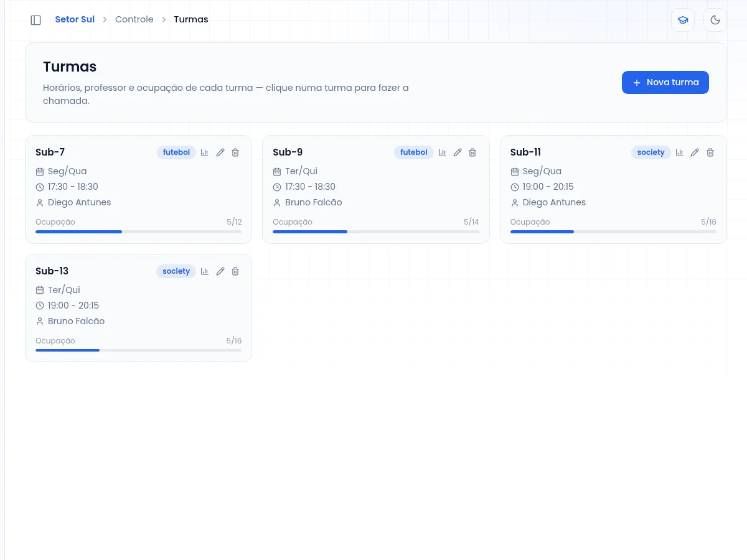The height and width of the screenshot is (560, 747).
Task: Open the Controle breadcrumb
Action: [x=134, y=19]
